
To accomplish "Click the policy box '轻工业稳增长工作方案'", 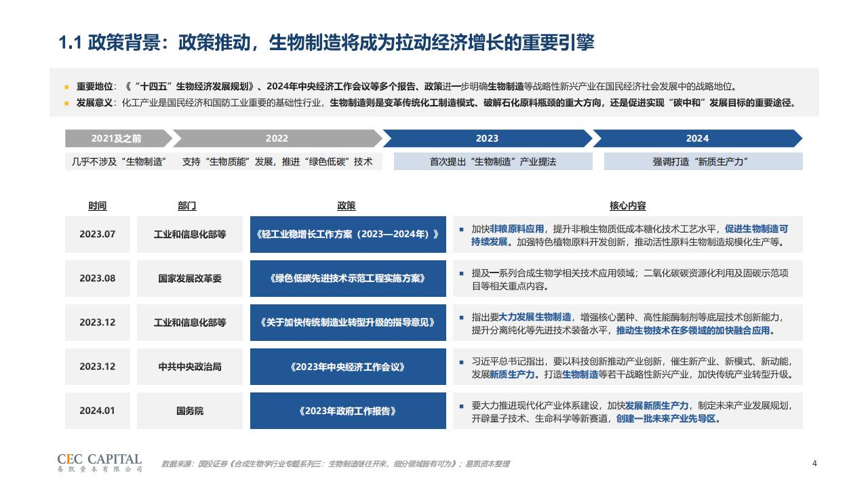I will coord(348,235).
